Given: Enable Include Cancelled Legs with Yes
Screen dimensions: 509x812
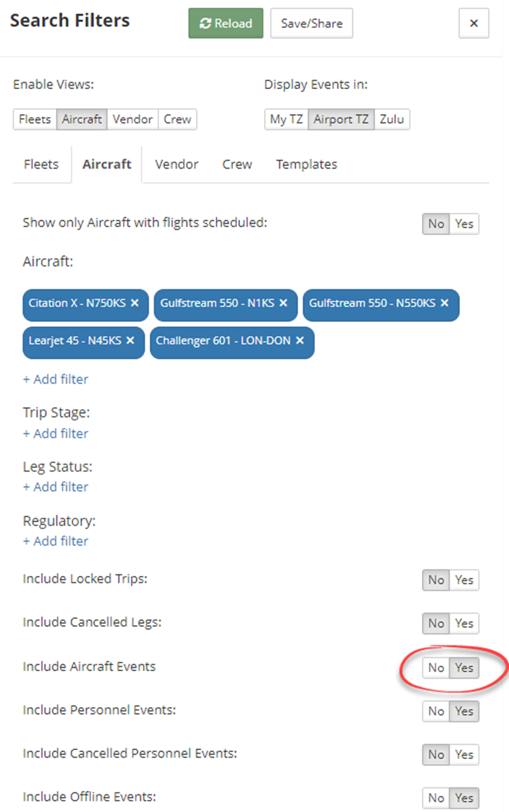Looking at the screenshot, I should (464, 623).
